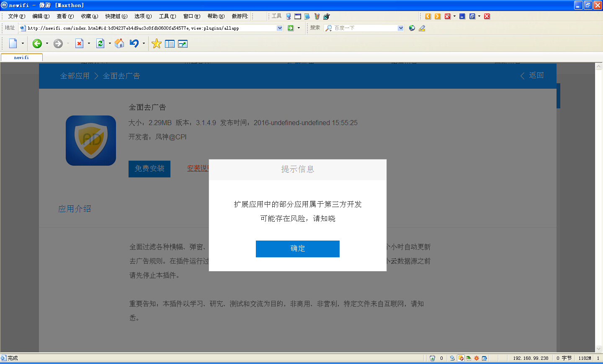The width and height of the screenshot is (603, 364).
Task: Toggle the ad-blocker icon in the status bar
Action: pyautogui.click(x=461, y=358)
